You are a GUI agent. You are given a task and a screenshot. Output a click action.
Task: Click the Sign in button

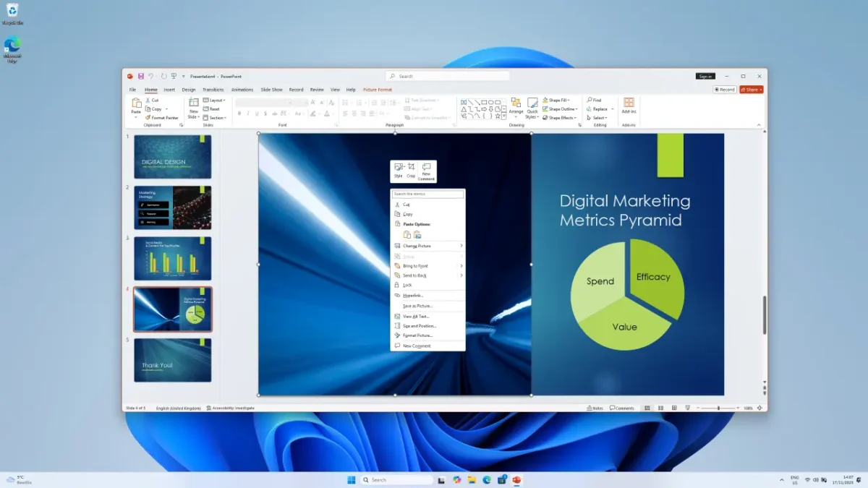(x=705, y=76)
